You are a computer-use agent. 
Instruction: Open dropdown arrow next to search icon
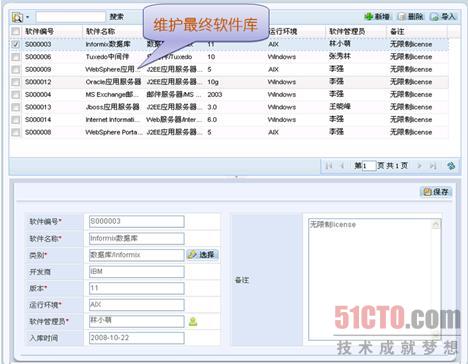(x=27, y=17)
